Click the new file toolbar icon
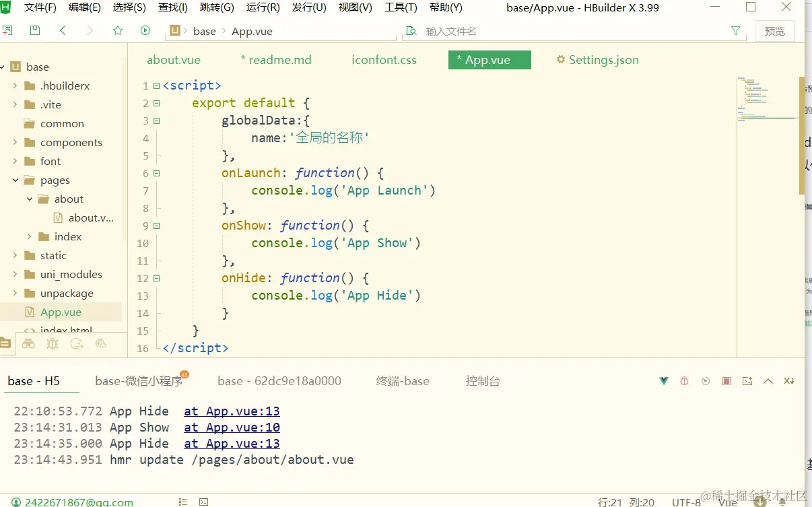812x507 pixels. coord(7,31)
